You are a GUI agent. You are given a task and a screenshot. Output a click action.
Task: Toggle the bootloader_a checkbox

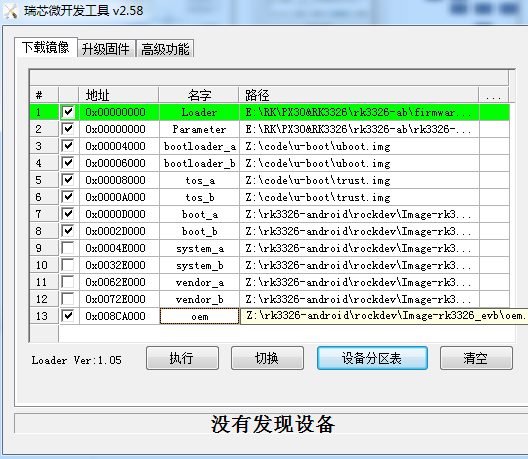[x=68, y=146]
